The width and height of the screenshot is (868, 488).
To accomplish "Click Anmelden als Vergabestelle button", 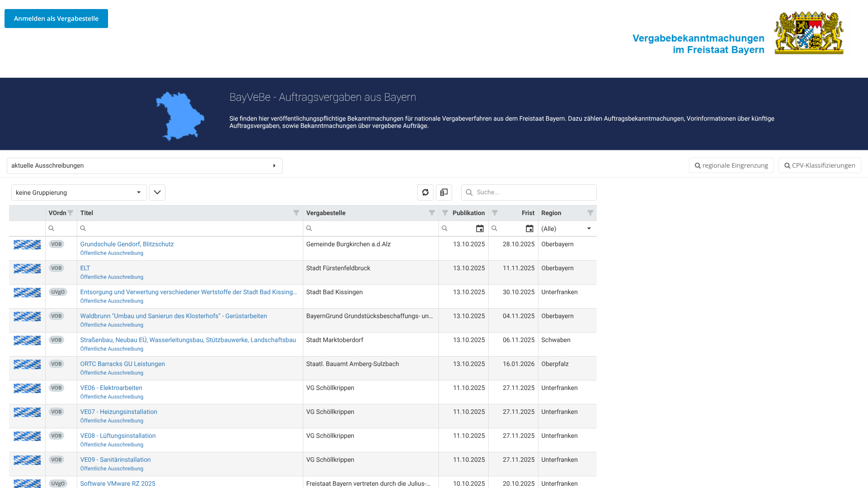I will (56, 19).
